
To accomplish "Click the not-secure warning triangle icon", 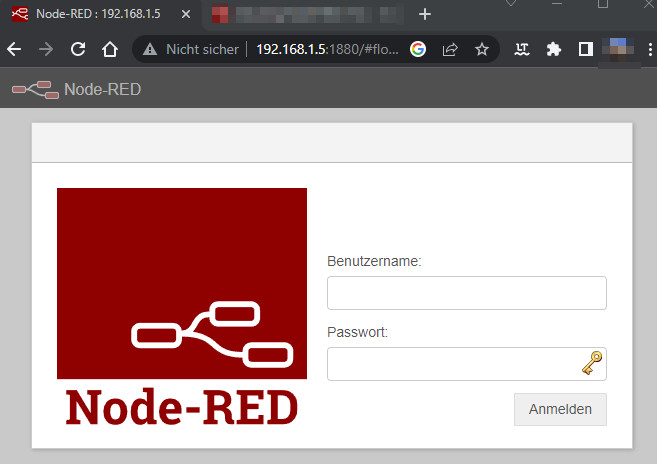I will tap(150, 49).
